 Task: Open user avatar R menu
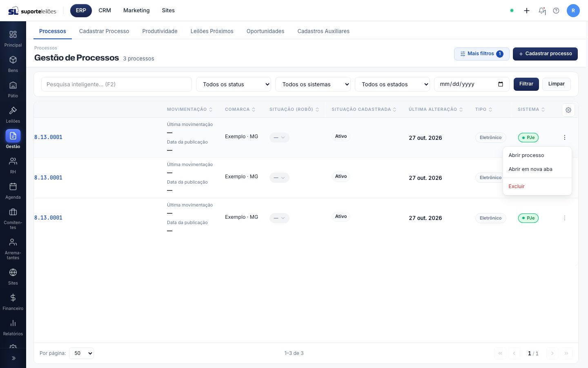(573, 11)
